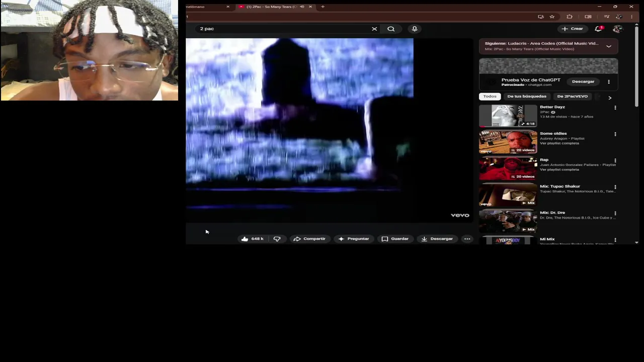
Task: Click the Compartir button
Action: tap(309, 239)
